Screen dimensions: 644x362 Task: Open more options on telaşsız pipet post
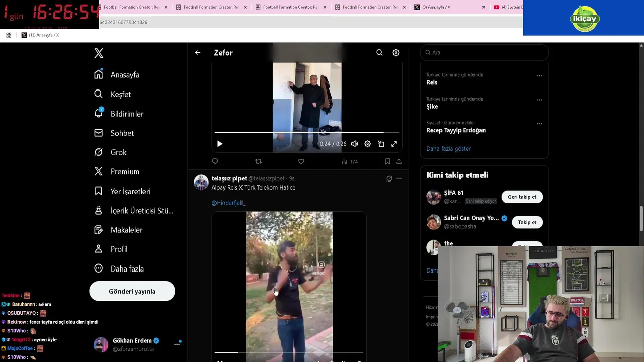point(399,178)
